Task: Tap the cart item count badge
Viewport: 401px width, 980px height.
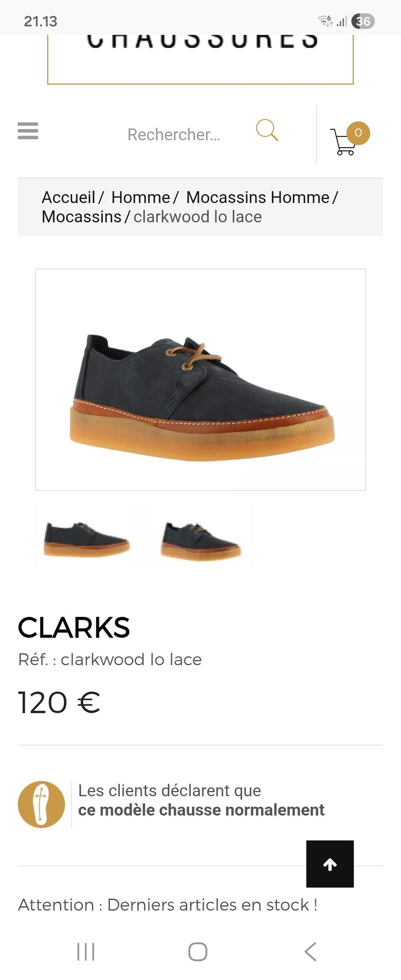Action: (x=358, y=133)
